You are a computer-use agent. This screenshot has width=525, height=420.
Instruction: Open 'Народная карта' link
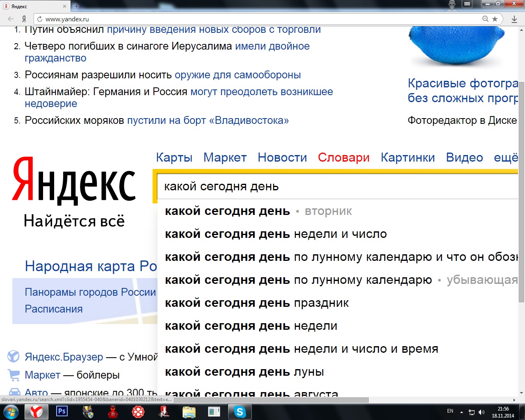(91, 266)
